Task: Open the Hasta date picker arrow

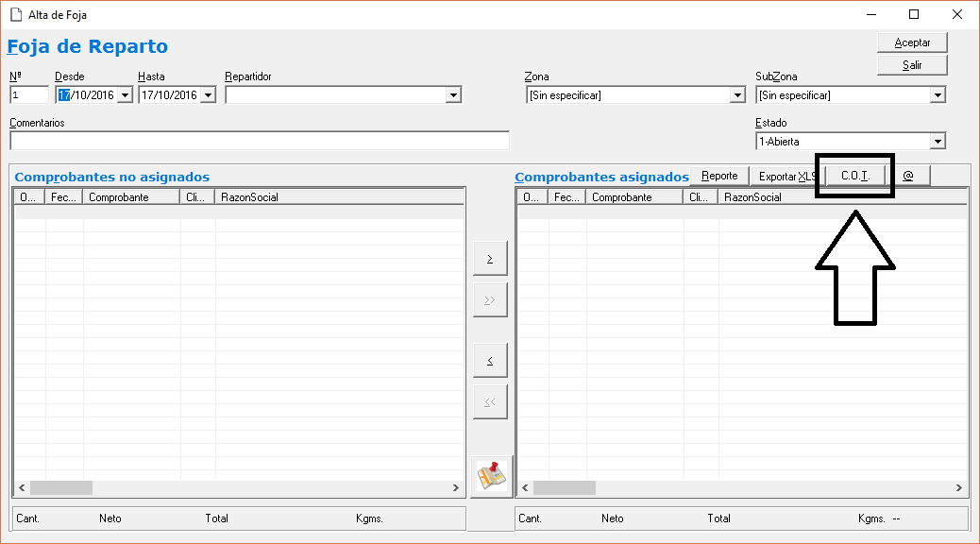Action: point(208,95)
